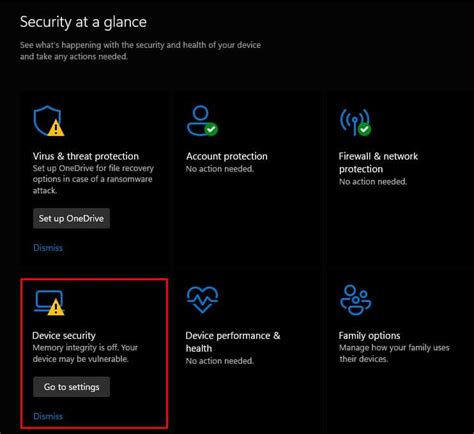Dismiss the Virus & threat protection notice

click(48, 248)
